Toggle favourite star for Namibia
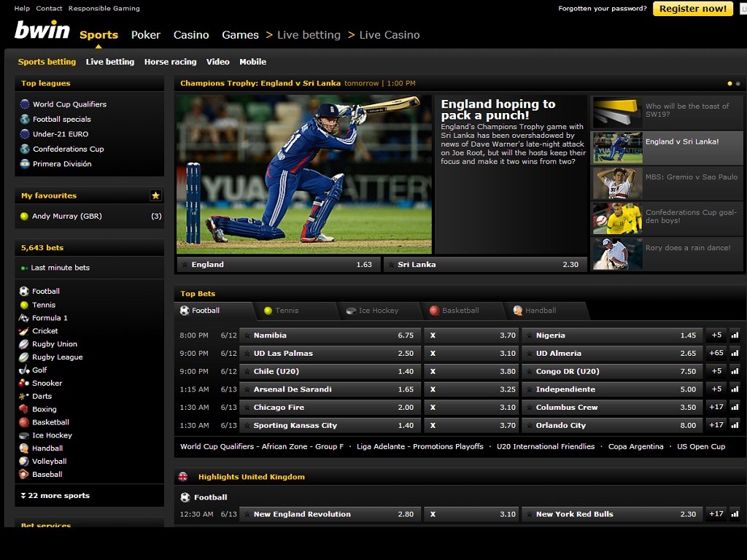The width and height of the screenshot is (747, 560). point(247,335)
